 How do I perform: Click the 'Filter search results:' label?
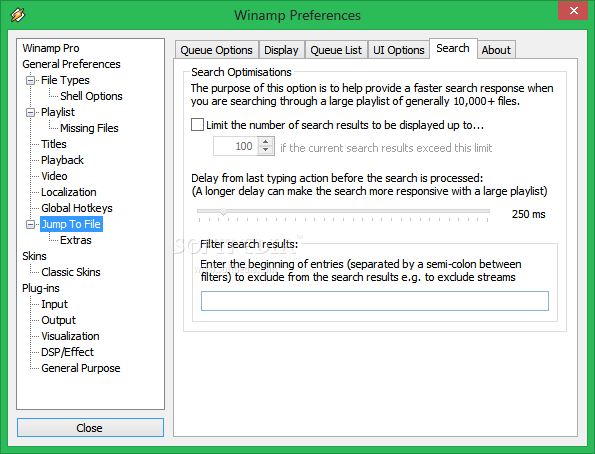coord(249,244)
